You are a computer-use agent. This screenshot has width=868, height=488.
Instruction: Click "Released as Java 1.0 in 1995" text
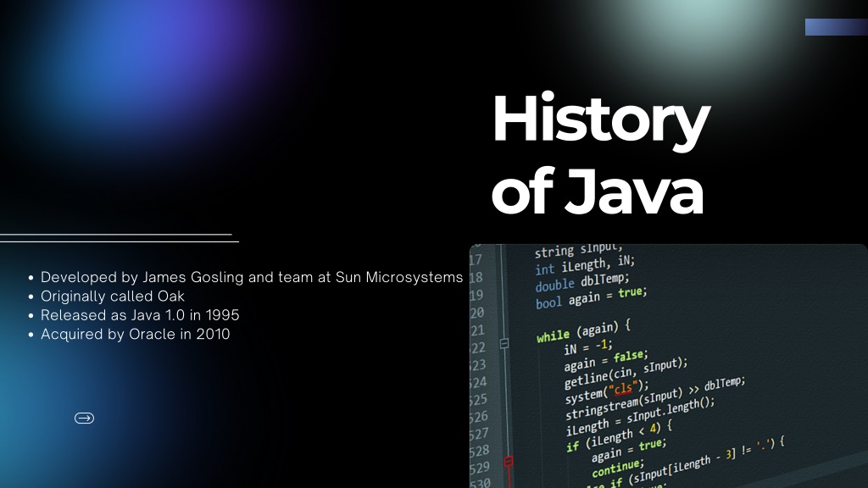(x=140, y=315)
